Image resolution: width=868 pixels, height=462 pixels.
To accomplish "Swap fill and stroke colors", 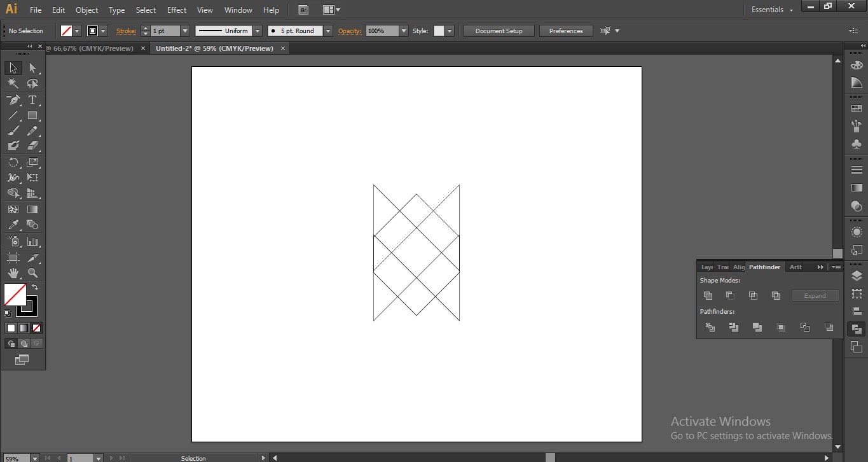I will 35,288.
